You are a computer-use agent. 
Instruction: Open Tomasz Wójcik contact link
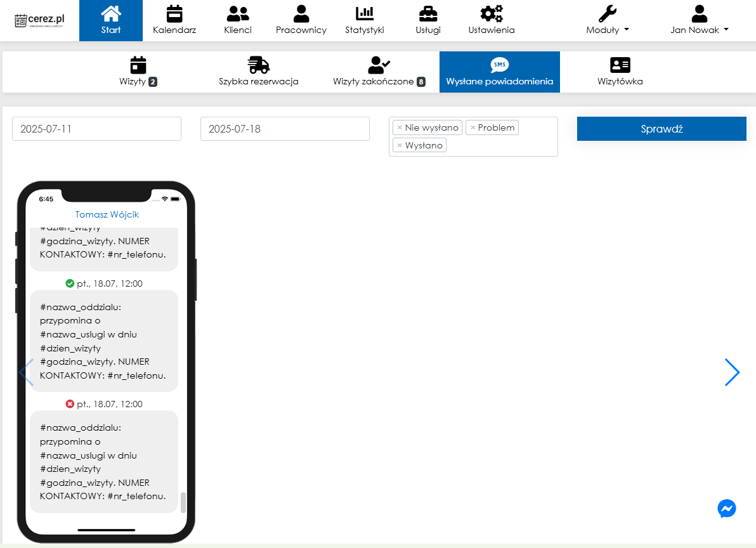[107, 214]
